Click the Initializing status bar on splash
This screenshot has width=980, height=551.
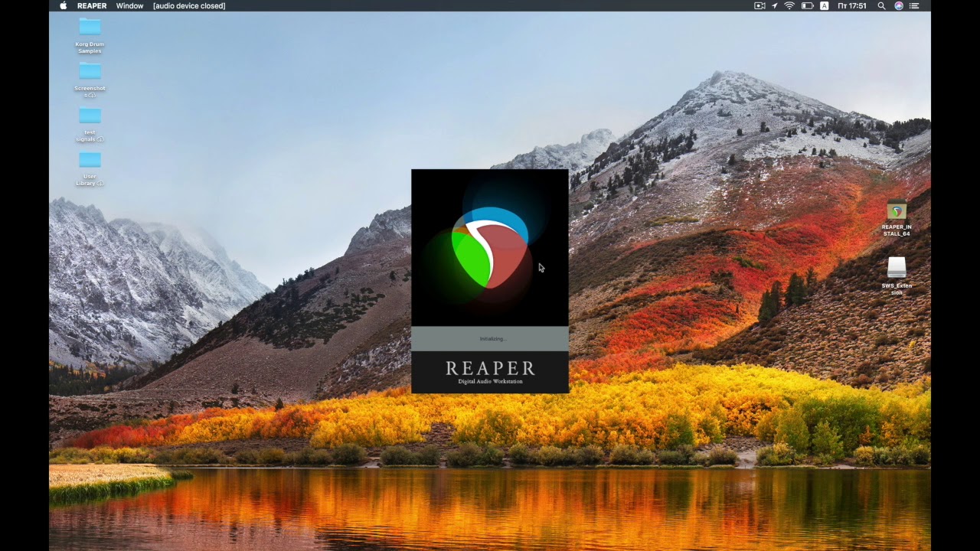coord(490,339)
